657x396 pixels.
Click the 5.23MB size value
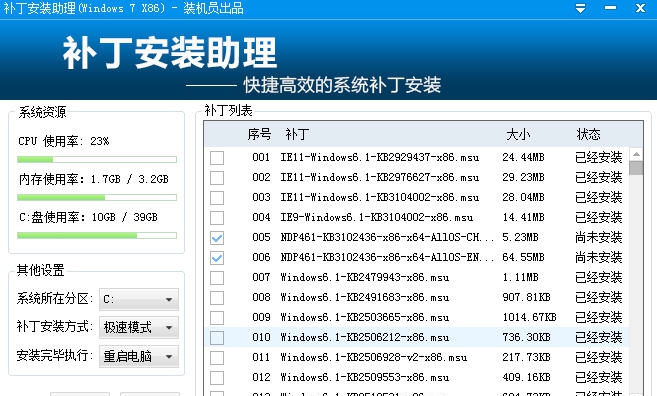pyautogui.click(x=520, y=238)
